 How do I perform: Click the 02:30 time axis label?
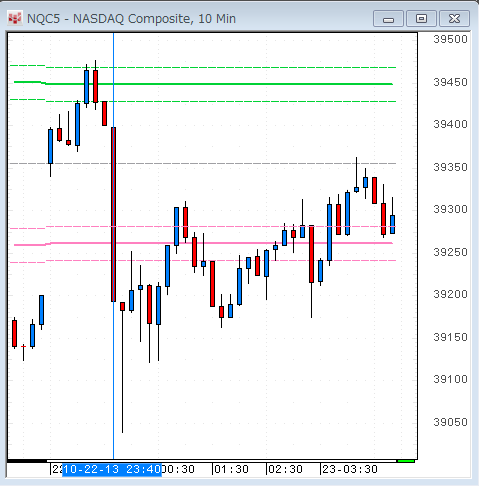tap(286, 469)
